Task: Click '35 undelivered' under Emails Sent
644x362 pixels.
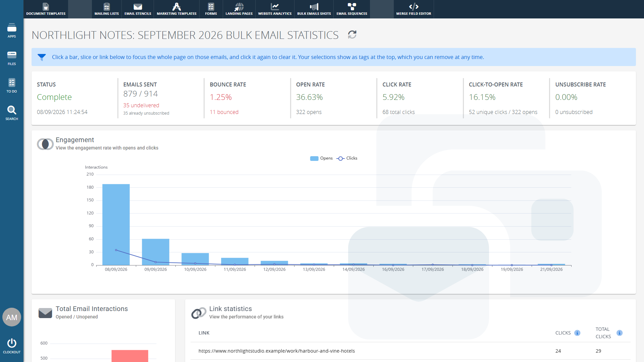Action: point(141,105)
